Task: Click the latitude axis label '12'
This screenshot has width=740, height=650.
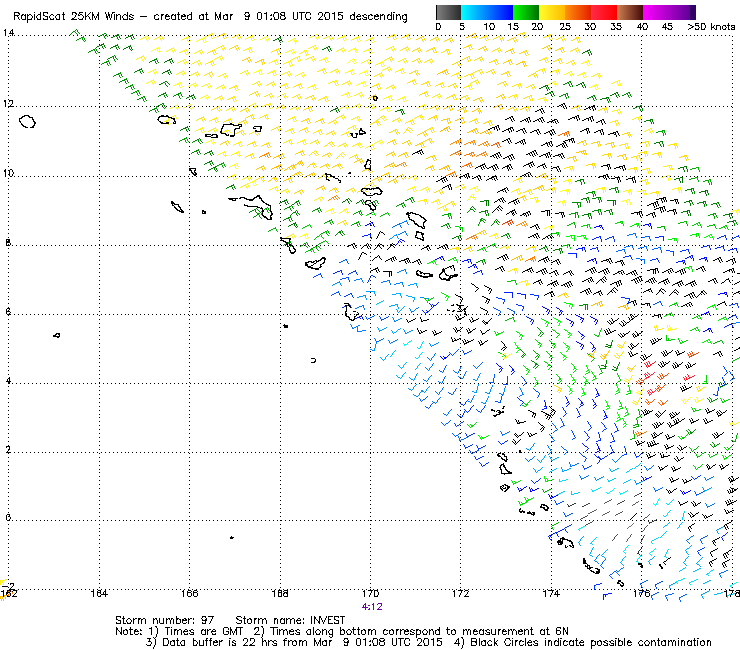Action: 8,103
